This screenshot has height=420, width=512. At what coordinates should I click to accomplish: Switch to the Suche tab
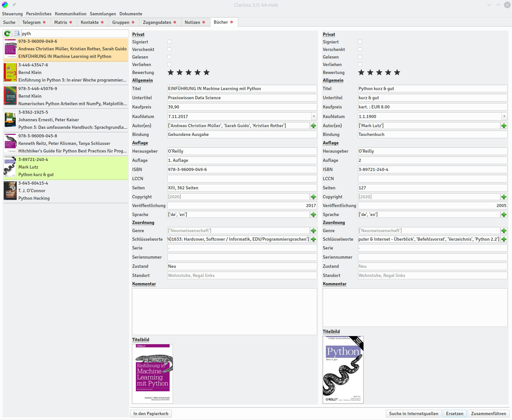pyautogui.click(x=9, y=22)
